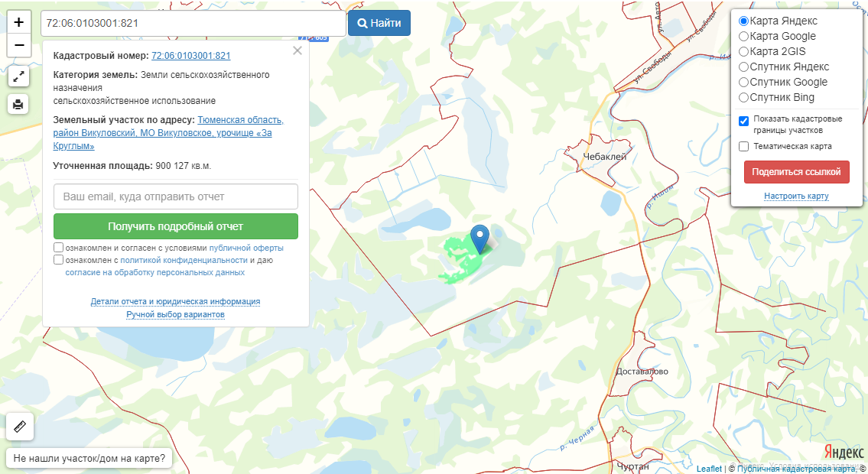This screenshot has height=474, width=868.
Task: Accept публичной оферты terms checkbox
Action: pos(58,247)
